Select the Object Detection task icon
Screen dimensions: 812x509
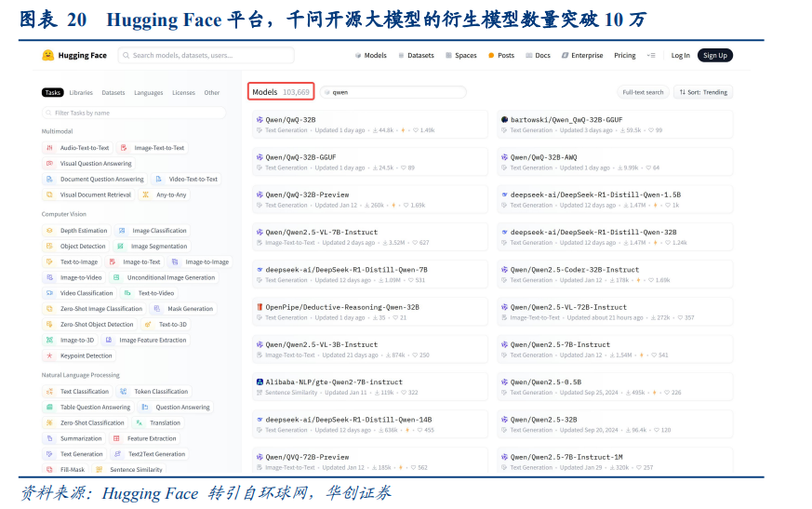49,247
